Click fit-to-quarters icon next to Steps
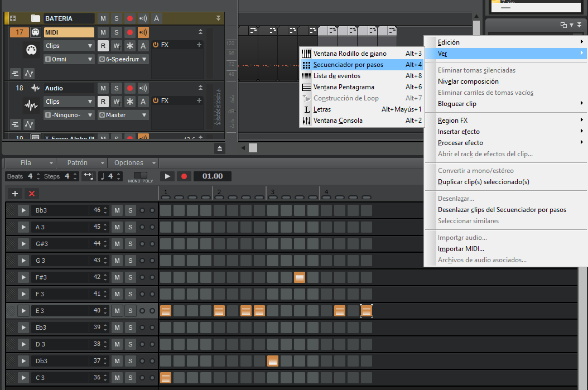 [89, 176]
